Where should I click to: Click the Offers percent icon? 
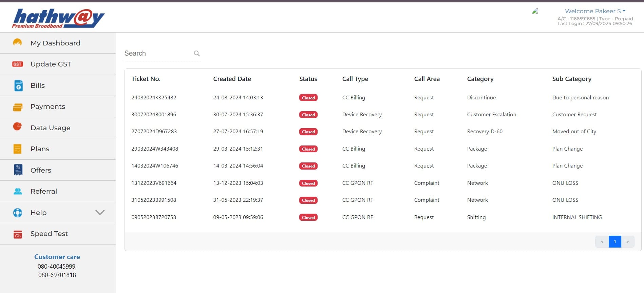click(x=18, y=170)
